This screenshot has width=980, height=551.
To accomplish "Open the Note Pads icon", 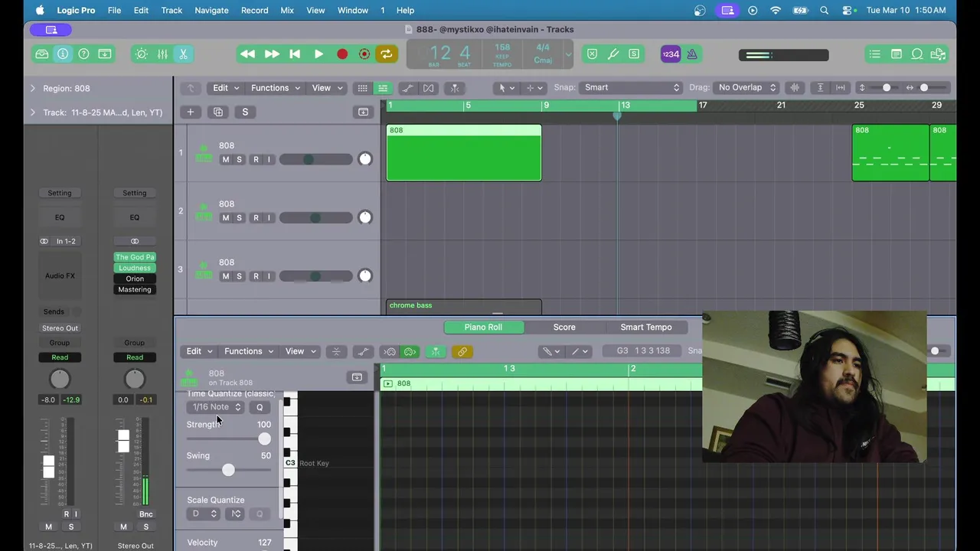I will pyautogui.click(x=896, y=54).
